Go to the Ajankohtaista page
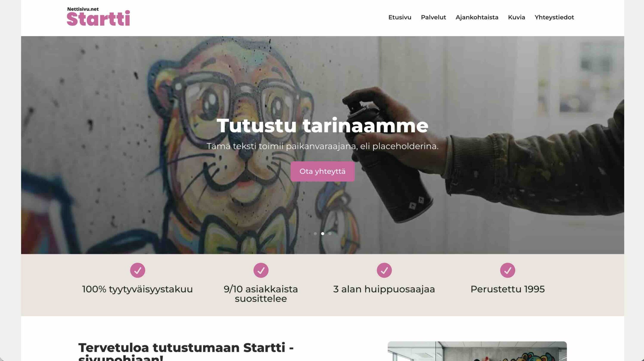The height and width of the screenshot is (361, 644). click(x=477, y=17)
